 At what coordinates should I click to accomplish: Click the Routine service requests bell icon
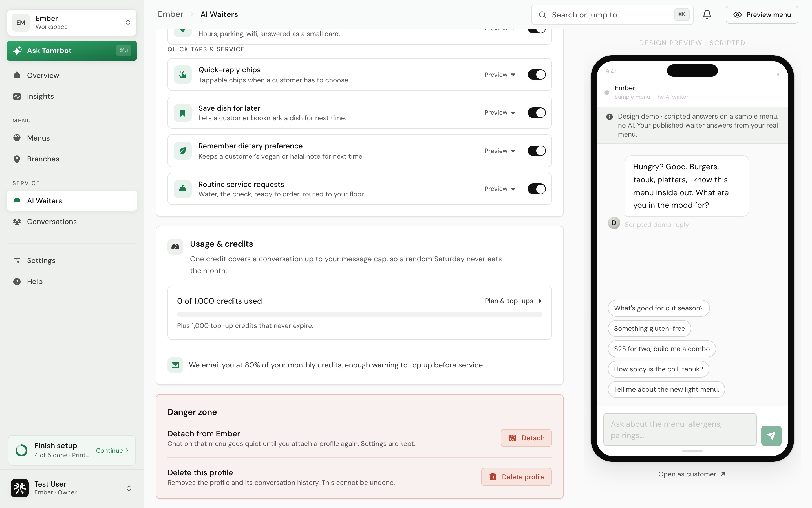[x=182, y=189]
